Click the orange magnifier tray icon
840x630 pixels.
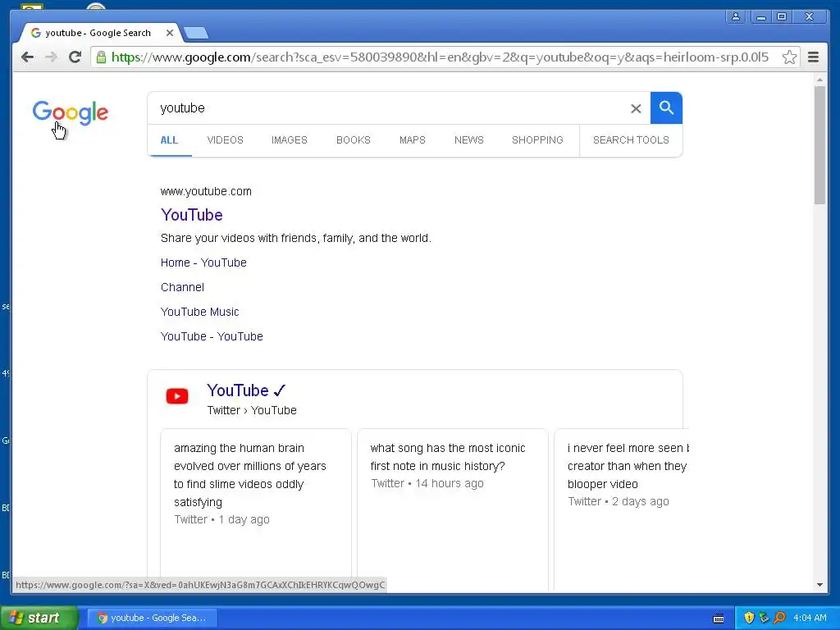[x=779, y=618]
